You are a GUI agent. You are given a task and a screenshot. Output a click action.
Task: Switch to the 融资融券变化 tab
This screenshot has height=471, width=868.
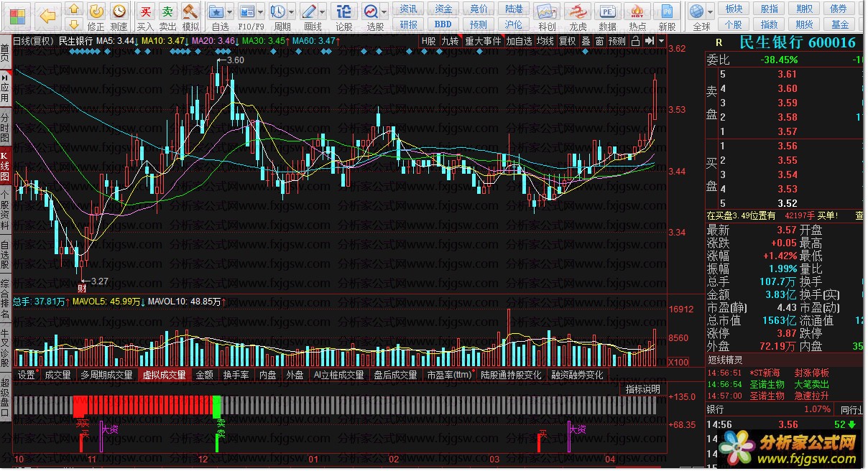pos(578,375)
